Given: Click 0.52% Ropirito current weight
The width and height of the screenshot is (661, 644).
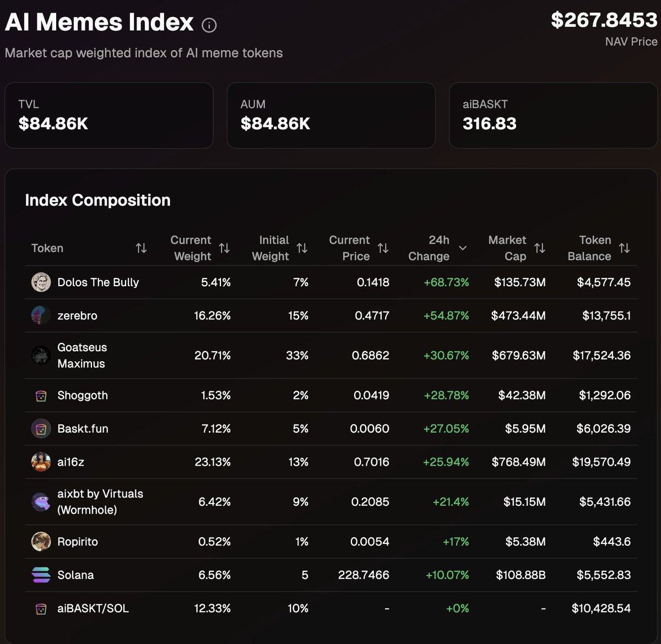Looking at the screenshot, I should pos(214,542).
